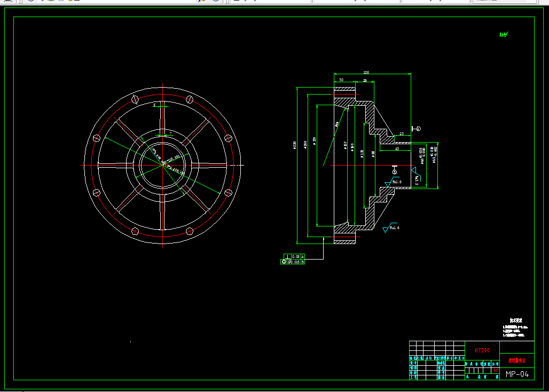Viewport: 549px width, 392px height.
Task: Select the red 1:1 scale cell
Action: [496, 370]
